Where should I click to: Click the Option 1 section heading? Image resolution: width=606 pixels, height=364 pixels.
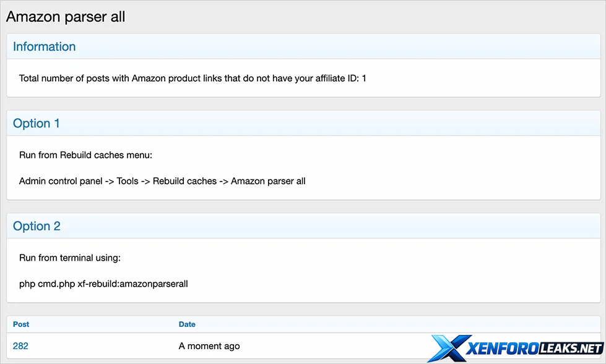[x=37, y=123]
